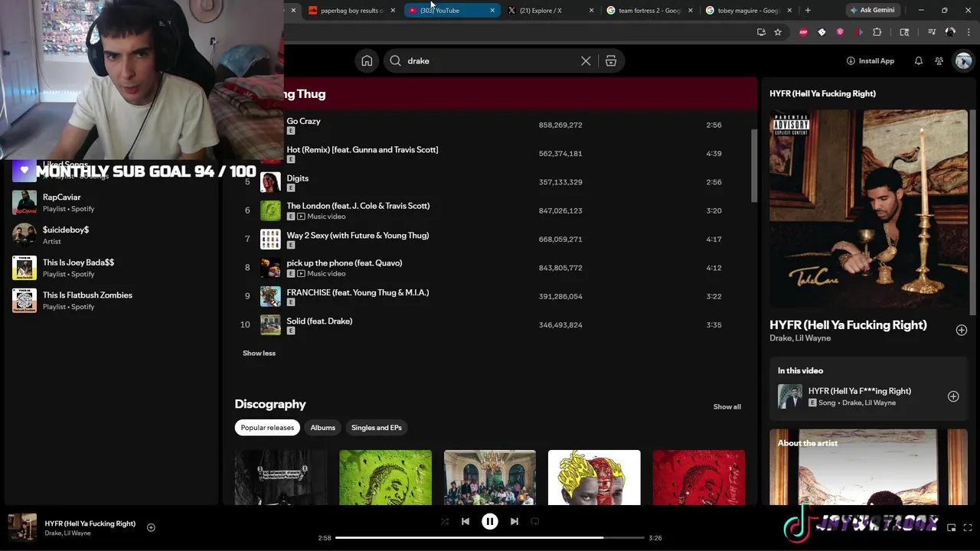Select the Albums filter chip
Viewport: 980px width, 551px height.
coord(322,428)
